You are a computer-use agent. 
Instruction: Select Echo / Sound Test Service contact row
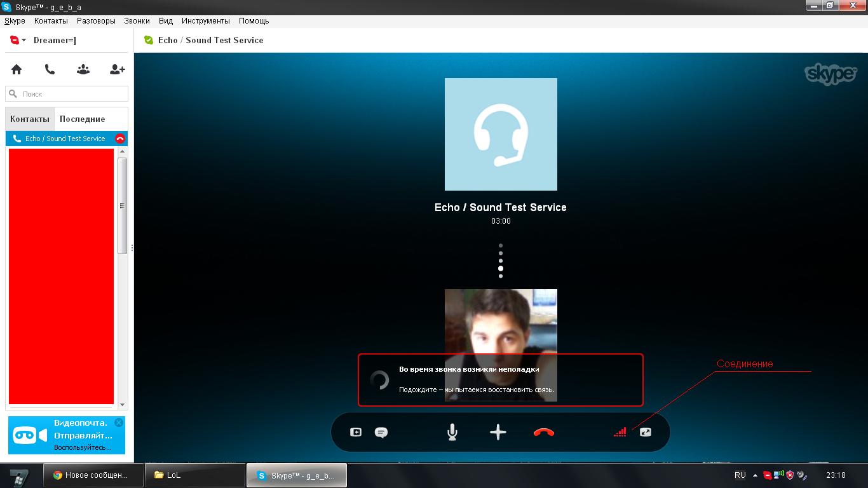tap(67, 139)
